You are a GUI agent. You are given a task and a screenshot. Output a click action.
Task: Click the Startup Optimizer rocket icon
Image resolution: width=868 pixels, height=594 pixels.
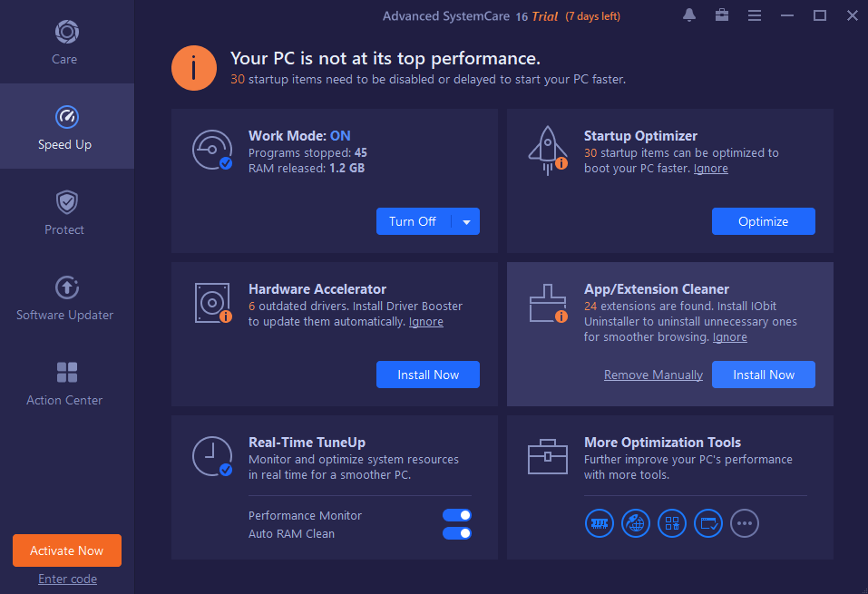[548, 150]
